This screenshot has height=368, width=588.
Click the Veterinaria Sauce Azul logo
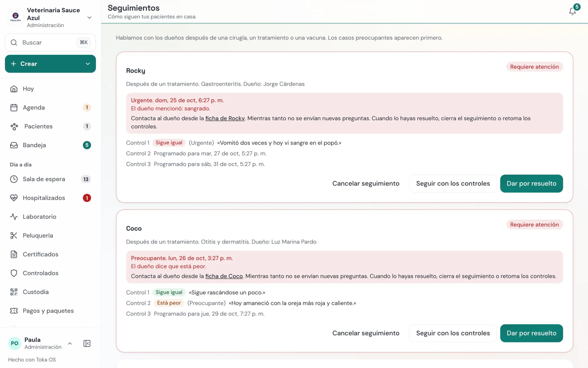16,17
